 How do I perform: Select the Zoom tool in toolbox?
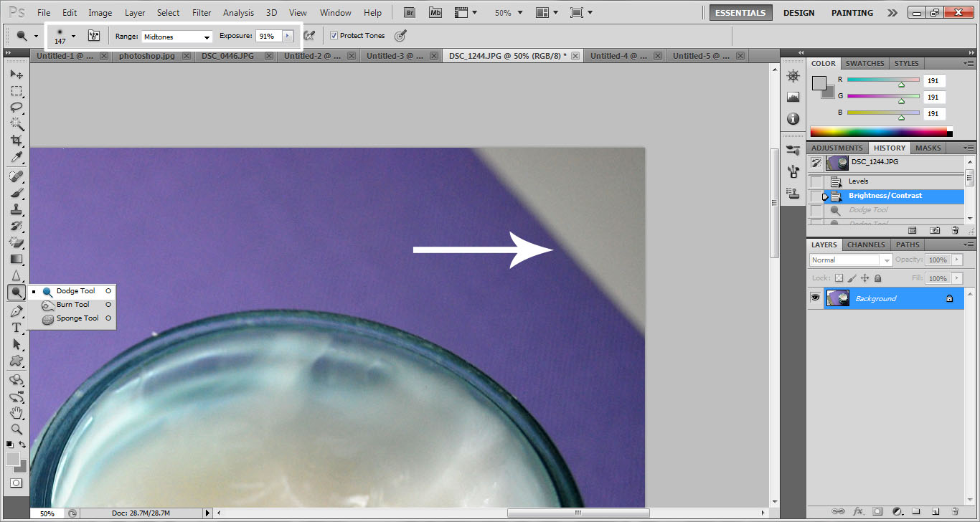[16, 430]
